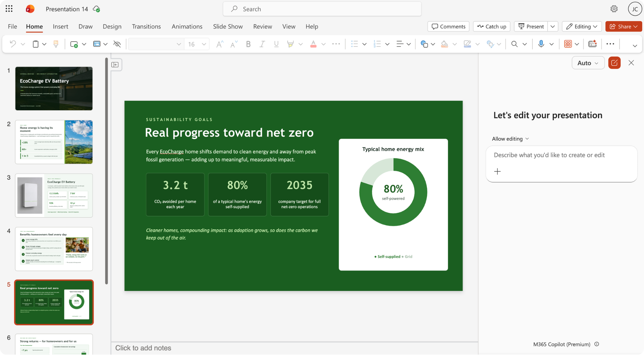
Task: Open the app launcher grid icon
Action: 9,9
